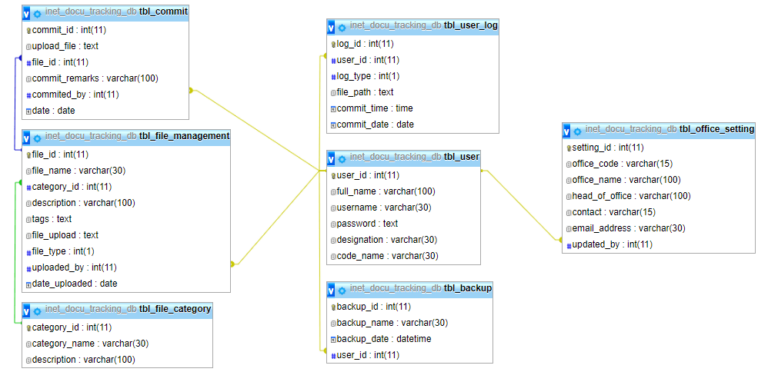Open the gear options icon on tbl_file_management
The image size is (768, 372).
pyautogui.click(x=37, y=137)
